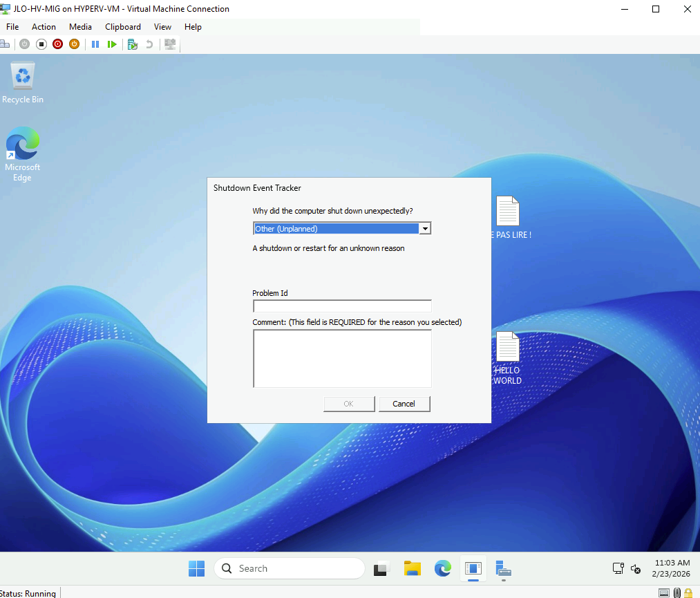Open the Media menu

[x=80, y=27]
